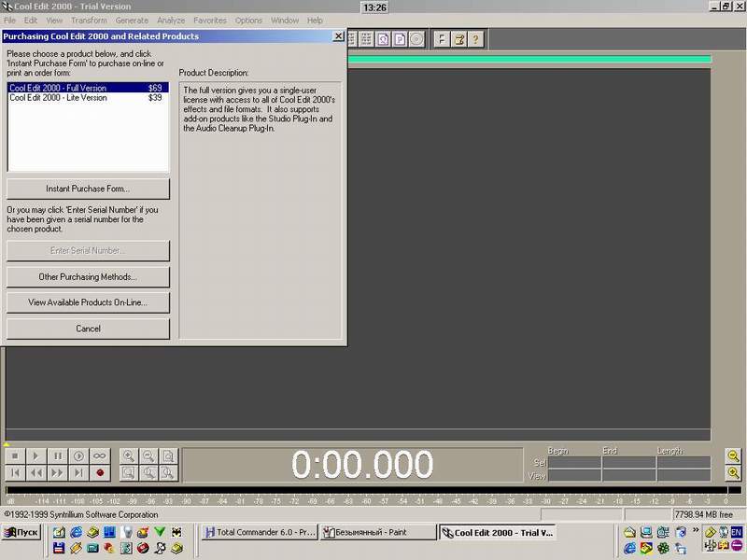
Task: Open the Edit menu
Action: (31, 21)
